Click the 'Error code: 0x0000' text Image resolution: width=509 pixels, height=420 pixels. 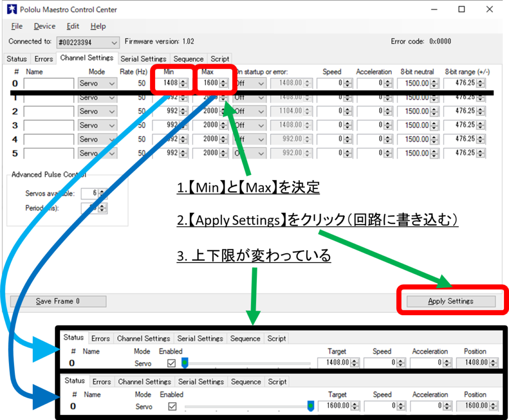tap(421, 42)
